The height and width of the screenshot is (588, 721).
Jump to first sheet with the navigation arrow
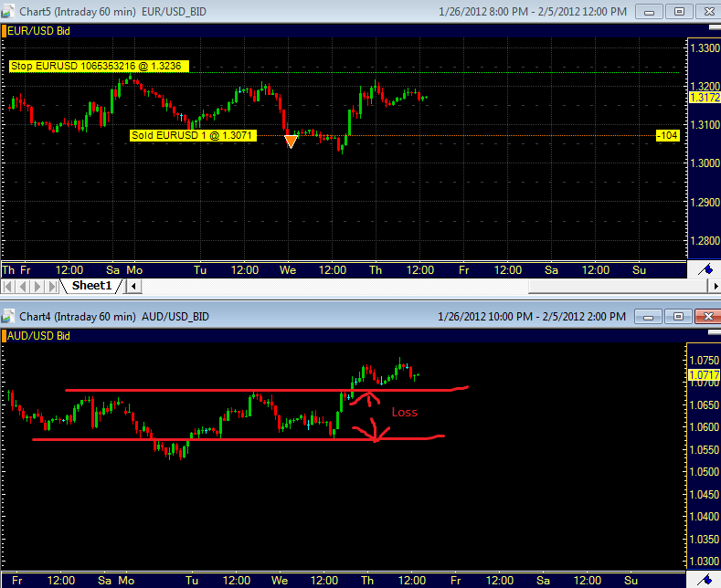point(8,287)
